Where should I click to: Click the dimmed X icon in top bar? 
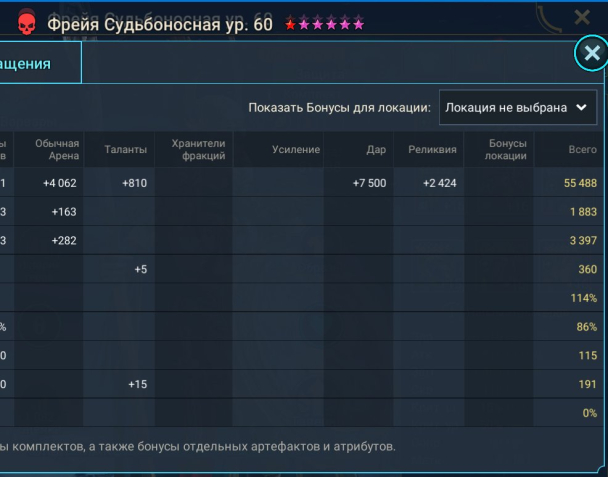583,18
